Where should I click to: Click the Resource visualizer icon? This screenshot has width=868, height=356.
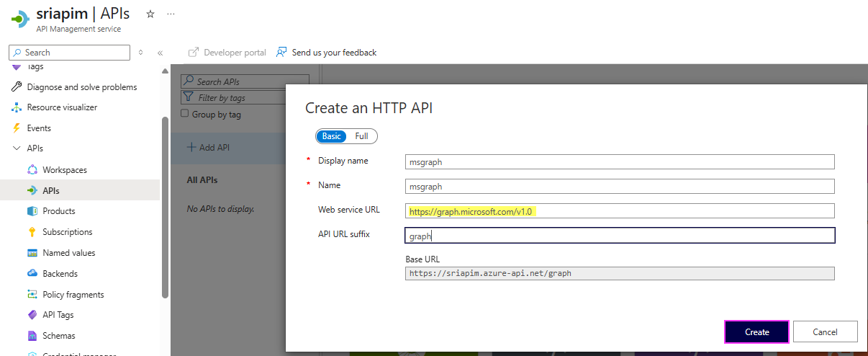(17, 107)
